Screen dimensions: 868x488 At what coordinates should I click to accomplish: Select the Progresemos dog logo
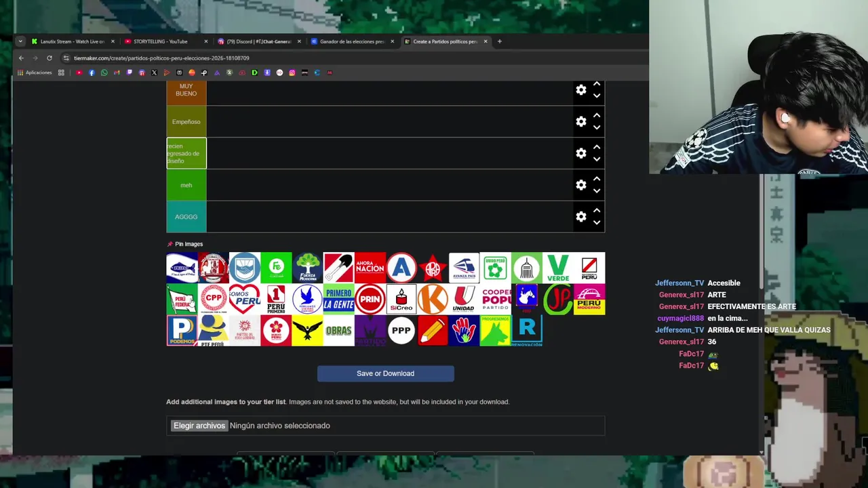(496, 331)
